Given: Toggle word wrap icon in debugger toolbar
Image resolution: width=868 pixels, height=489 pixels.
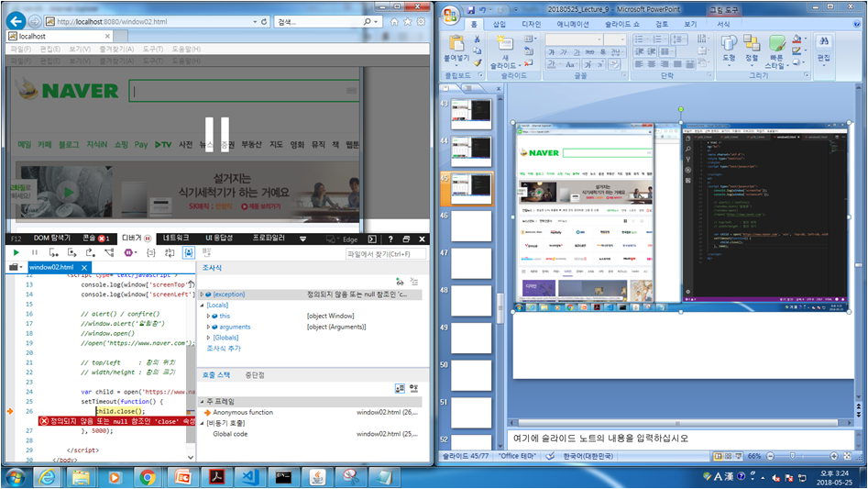Looking at the screenshot, I should pyautogui.click(x=170, y=252).
